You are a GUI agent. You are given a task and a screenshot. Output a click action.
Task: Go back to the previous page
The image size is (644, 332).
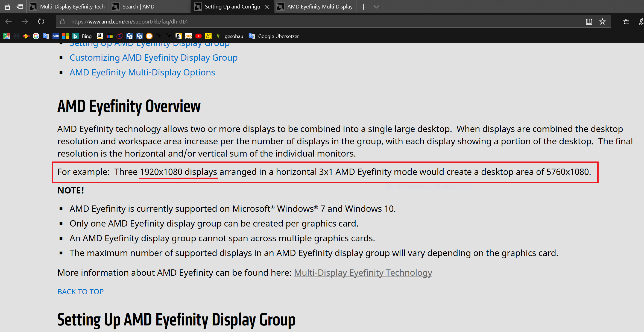point(8,21)
